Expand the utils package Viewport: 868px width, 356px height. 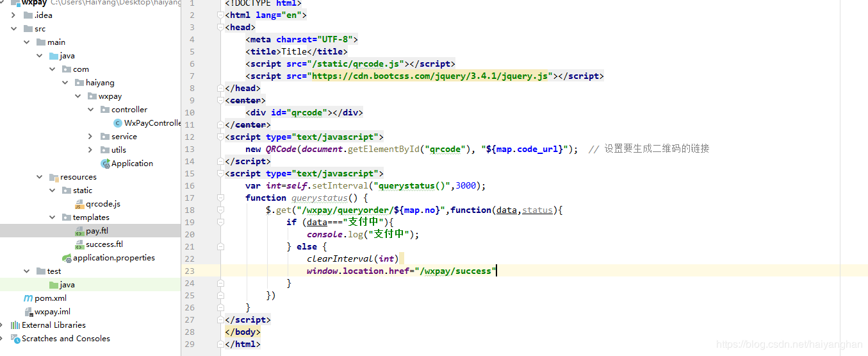click(x=91, y=150)
